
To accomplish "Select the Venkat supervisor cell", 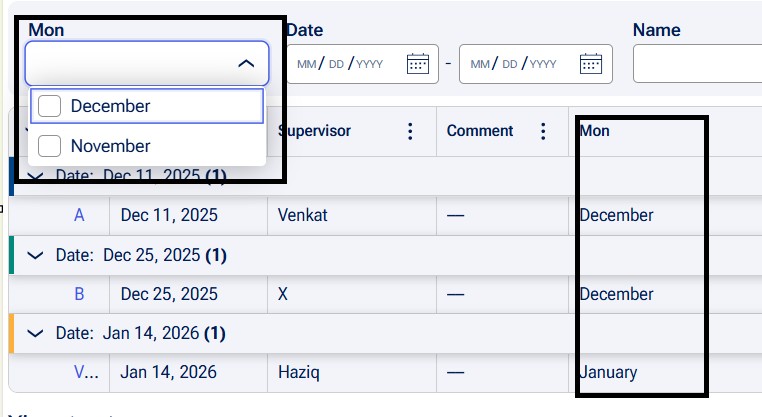I will click(303, 215).
